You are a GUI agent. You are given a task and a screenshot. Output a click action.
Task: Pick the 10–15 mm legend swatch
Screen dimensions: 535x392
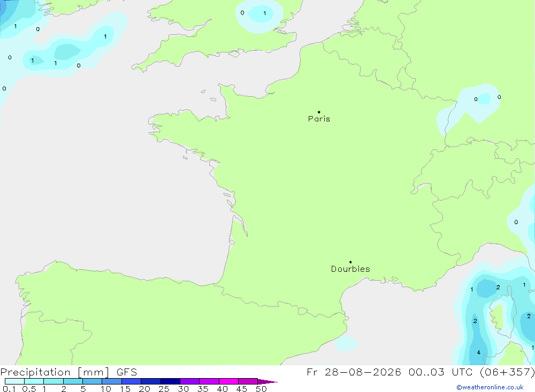tap(112, 381)
